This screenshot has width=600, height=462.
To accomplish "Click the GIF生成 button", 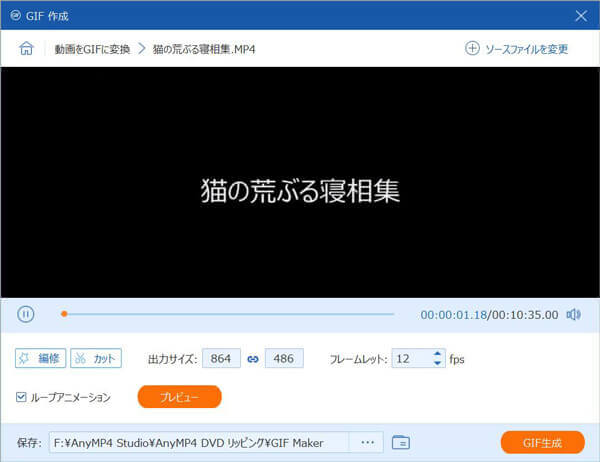I will [543, 442].
